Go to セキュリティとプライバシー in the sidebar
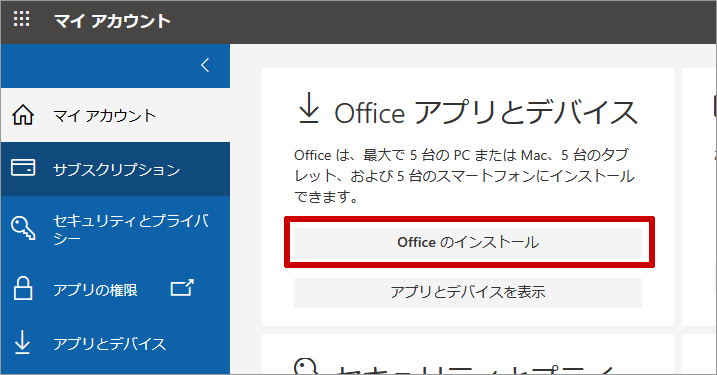The width and height of the screenshot is (717, 375). [x=115, y=229]
